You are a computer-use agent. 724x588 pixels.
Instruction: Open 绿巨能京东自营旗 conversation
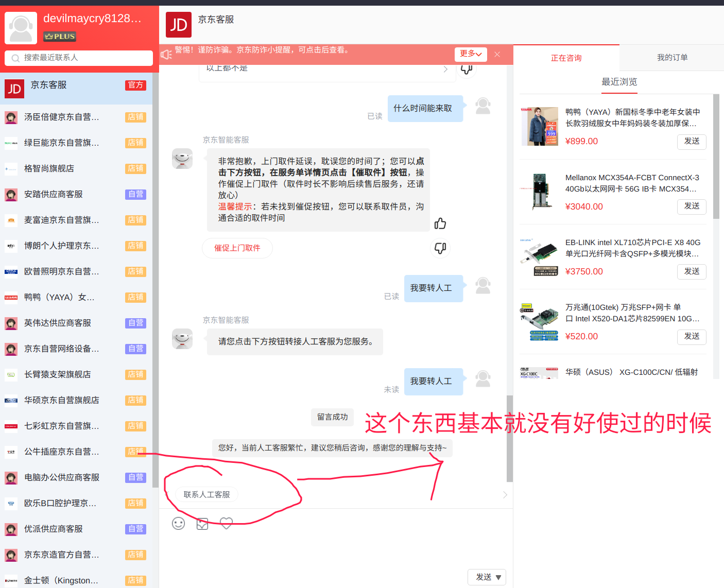click(x=76, y=143)
